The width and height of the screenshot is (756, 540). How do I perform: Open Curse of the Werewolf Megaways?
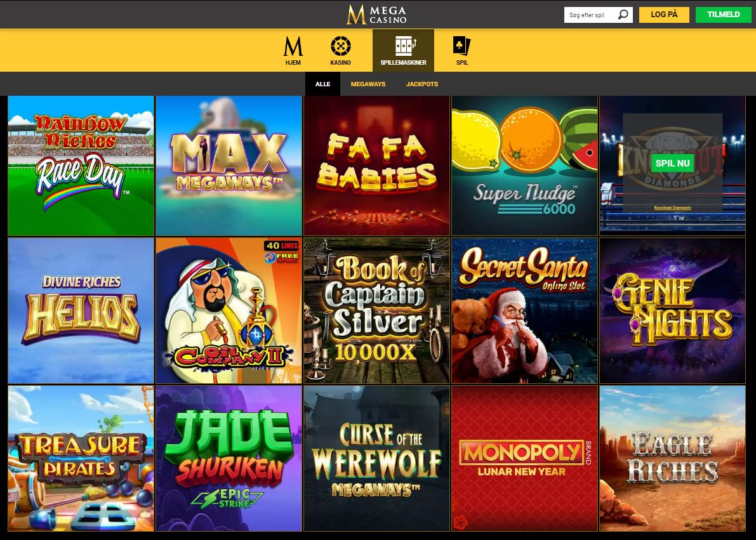click(x=376, y=459)
